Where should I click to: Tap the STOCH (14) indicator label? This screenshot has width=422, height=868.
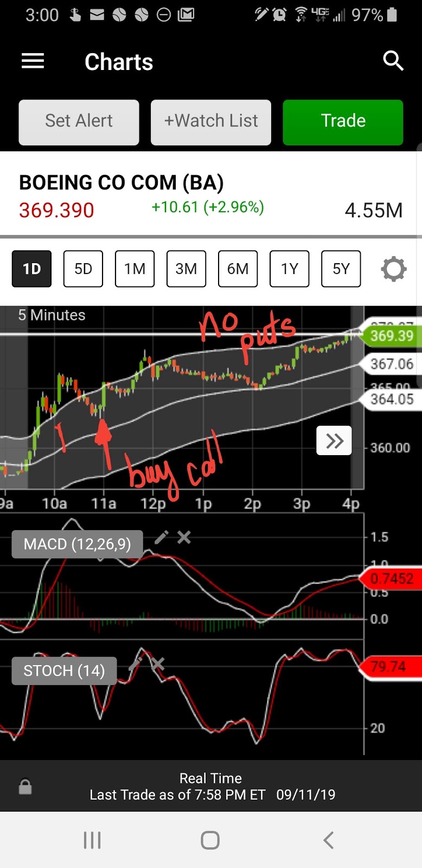[x=64, y=671]
